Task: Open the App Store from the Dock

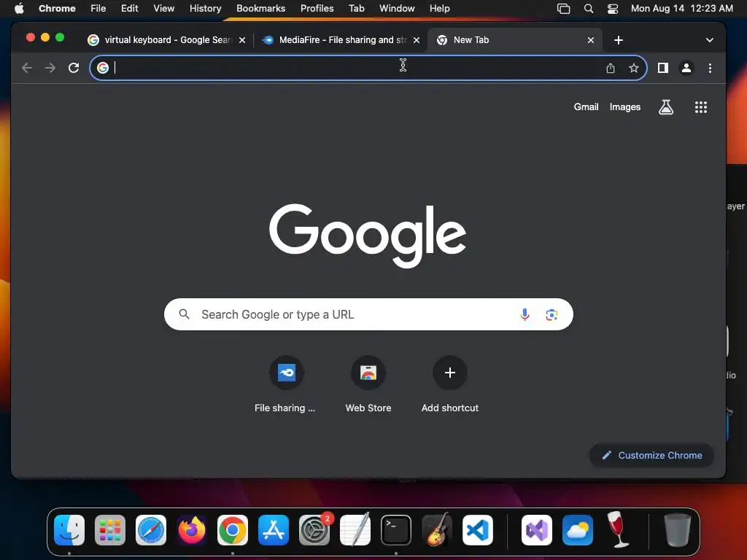Action: coord(274,530)
